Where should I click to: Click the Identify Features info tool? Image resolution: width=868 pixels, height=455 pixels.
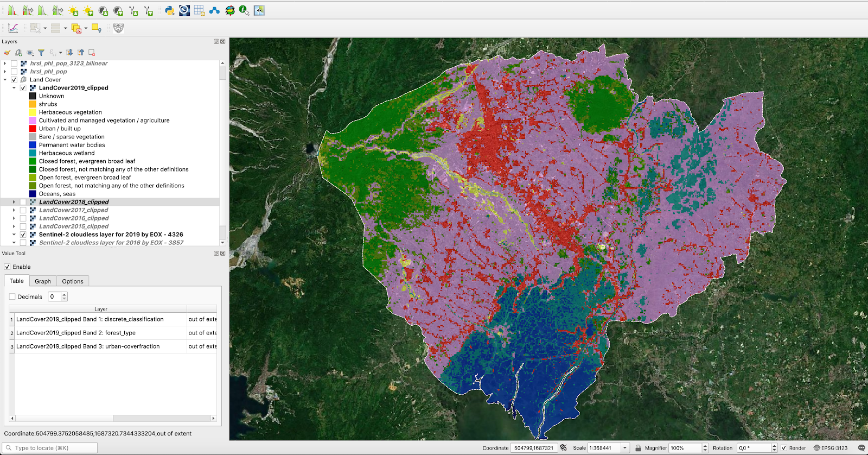tap(244, 10)
